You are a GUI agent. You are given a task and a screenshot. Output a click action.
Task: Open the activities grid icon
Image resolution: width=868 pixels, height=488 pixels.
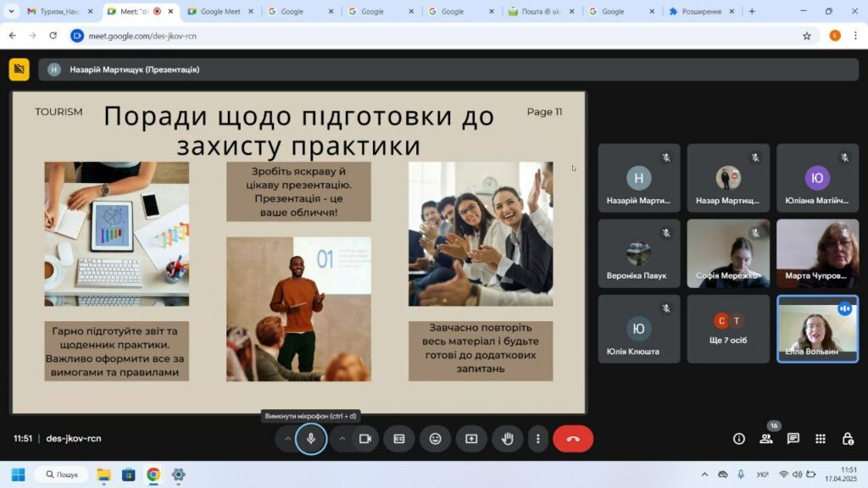pyautogui.click(x=821, y=439)
